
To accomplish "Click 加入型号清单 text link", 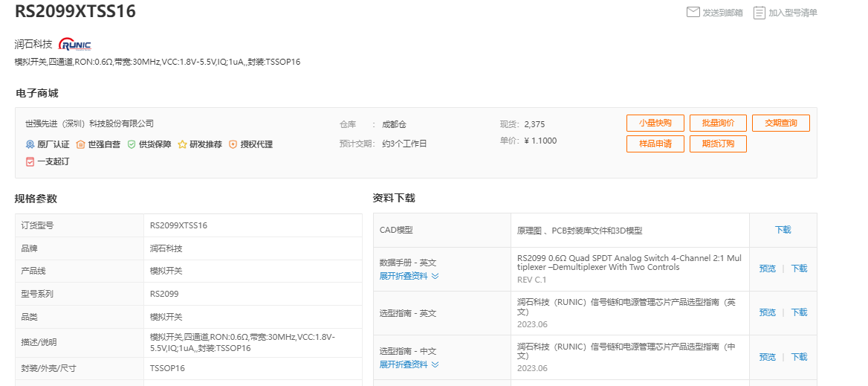I will [793, 13].
